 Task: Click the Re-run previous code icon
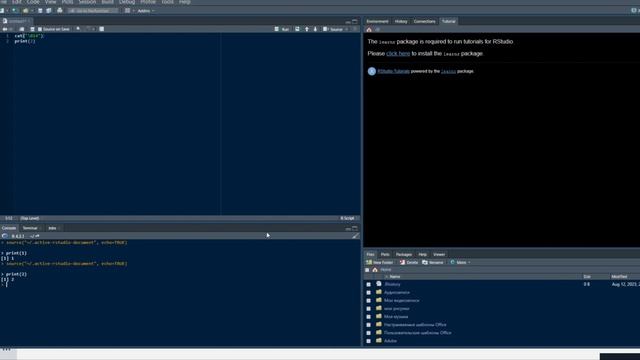pos(297,29)
